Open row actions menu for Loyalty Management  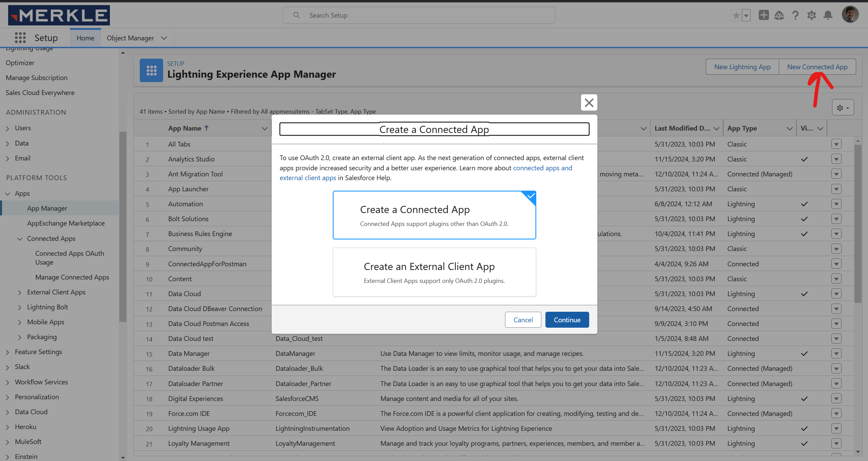pyautogui.click(x=836, y=443)
